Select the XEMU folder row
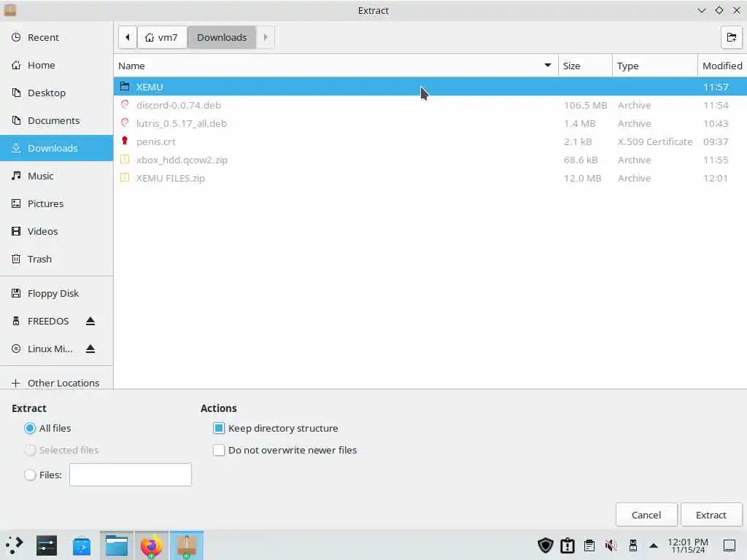This screenshot has height=560, width=747. 430,87
